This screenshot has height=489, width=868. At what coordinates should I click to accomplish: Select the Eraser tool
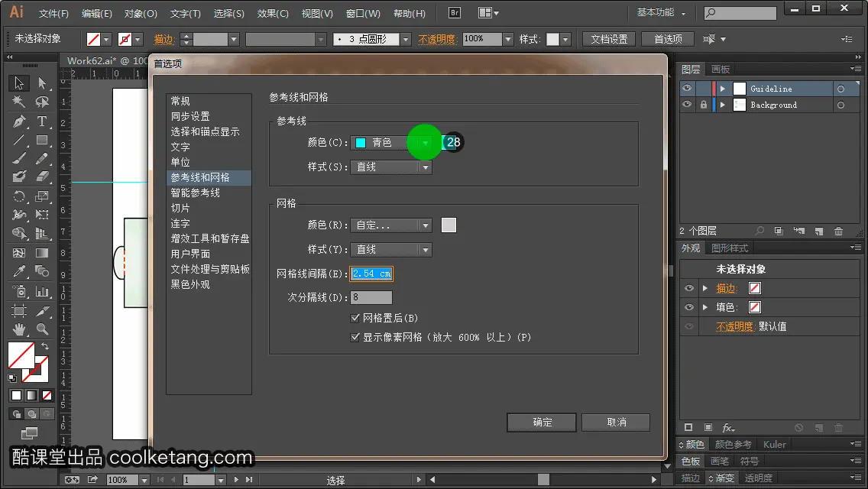click(42, 177)
